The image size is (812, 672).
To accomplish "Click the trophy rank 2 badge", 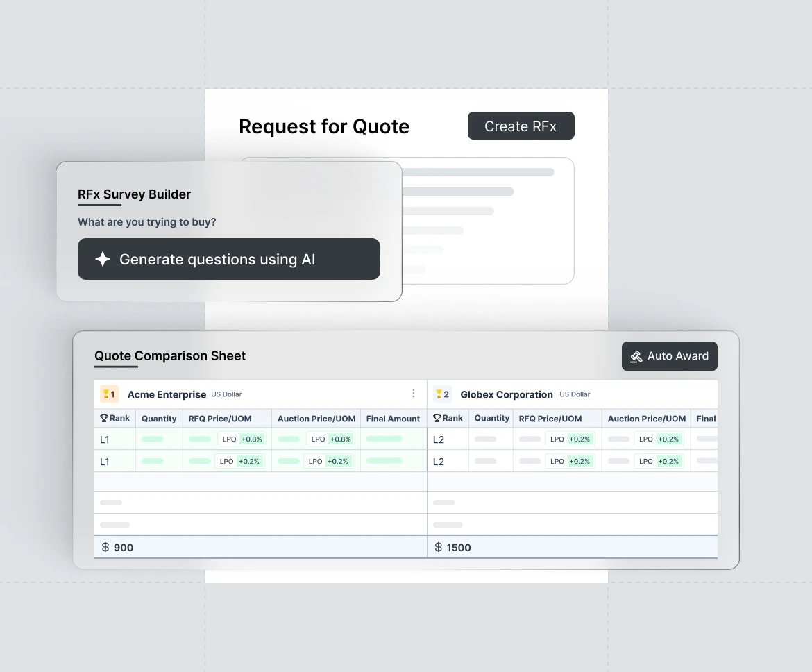I will tap(442, 394).
